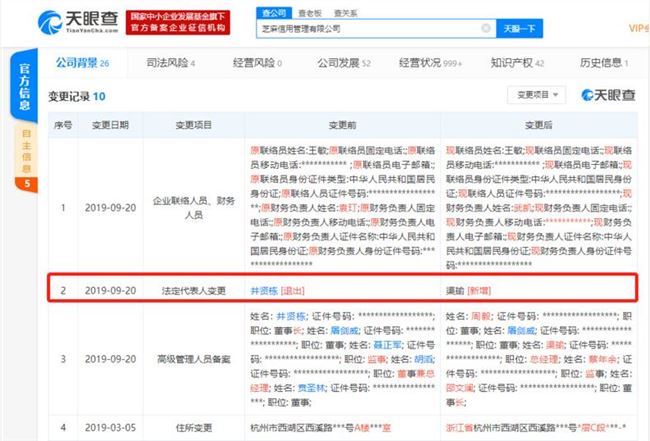Focus the company search input field

pos(376,29)
